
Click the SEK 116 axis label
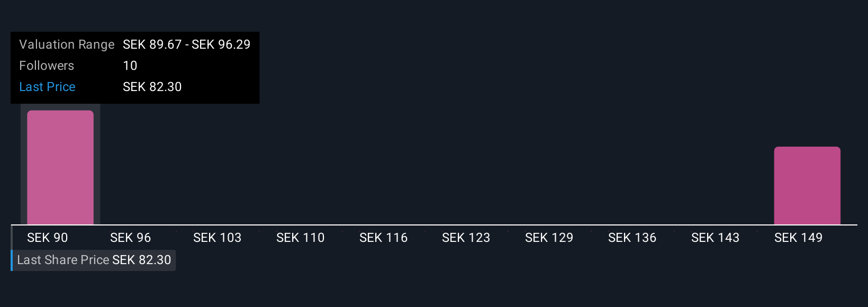click(383, 238)
